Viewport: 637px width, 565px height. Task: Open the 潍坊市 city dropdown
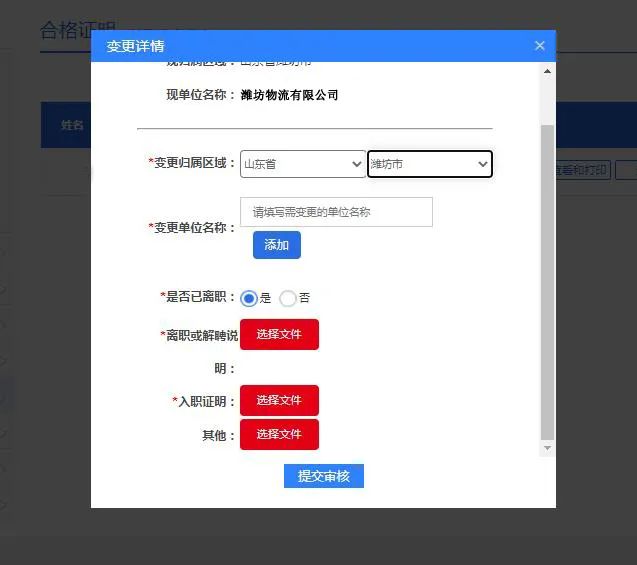coord(430,164)
